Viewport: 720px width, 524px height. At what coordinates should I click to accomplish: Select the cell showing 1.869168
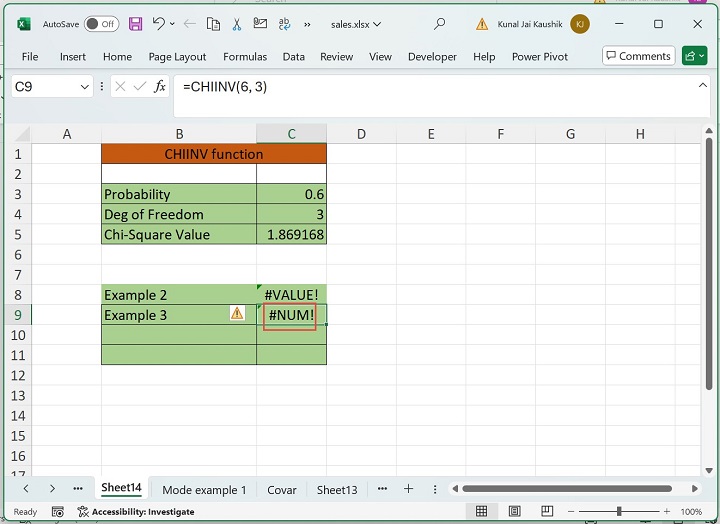pos(292,234)
